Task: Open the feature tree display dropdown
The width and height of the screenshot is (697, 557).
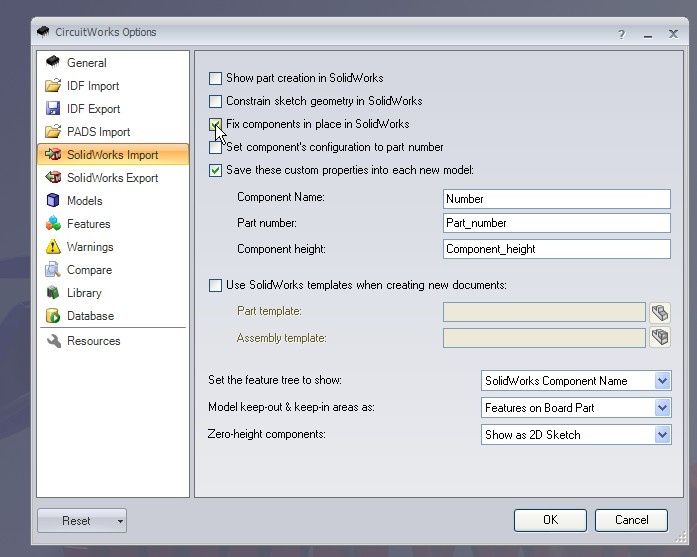Action: click(662, 381)
